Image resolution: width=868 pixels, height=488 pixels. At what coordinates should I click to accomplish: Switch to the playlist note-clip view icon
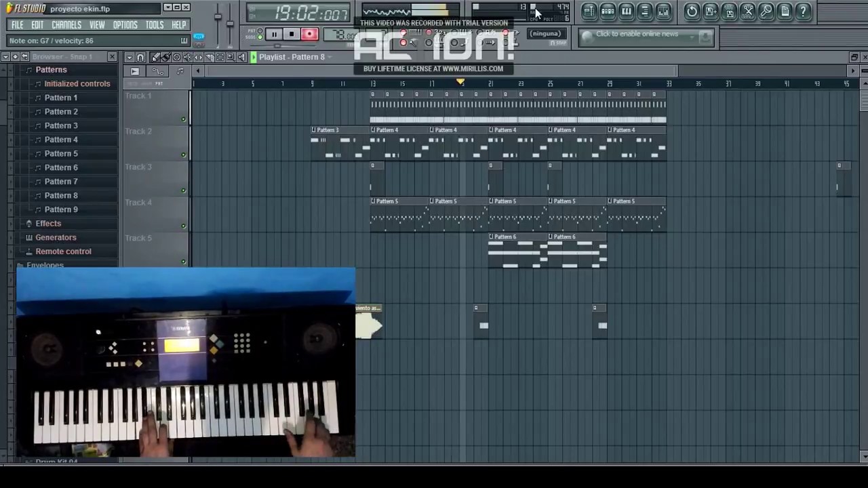(180, 70)
